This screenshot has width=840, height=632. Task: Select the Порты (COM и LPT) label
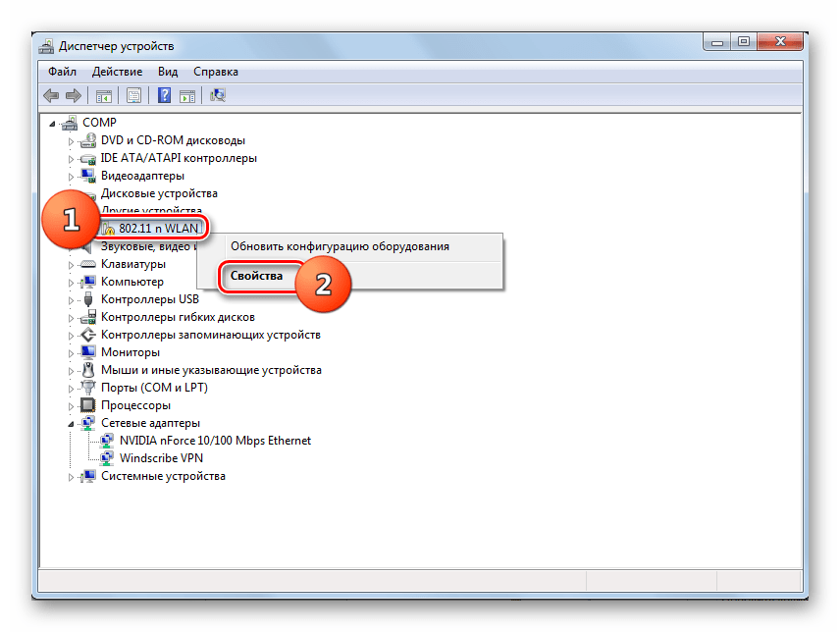click(154, 388)
